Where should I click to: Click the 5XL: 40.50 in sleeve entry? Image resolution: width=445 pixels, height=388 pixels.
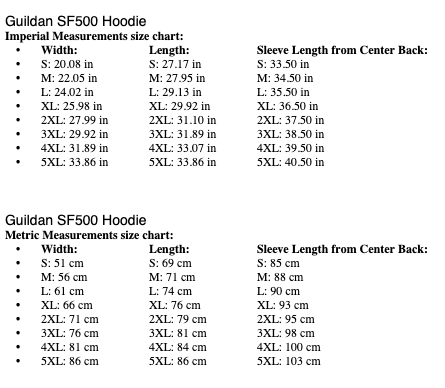click(x=290, y=162)
